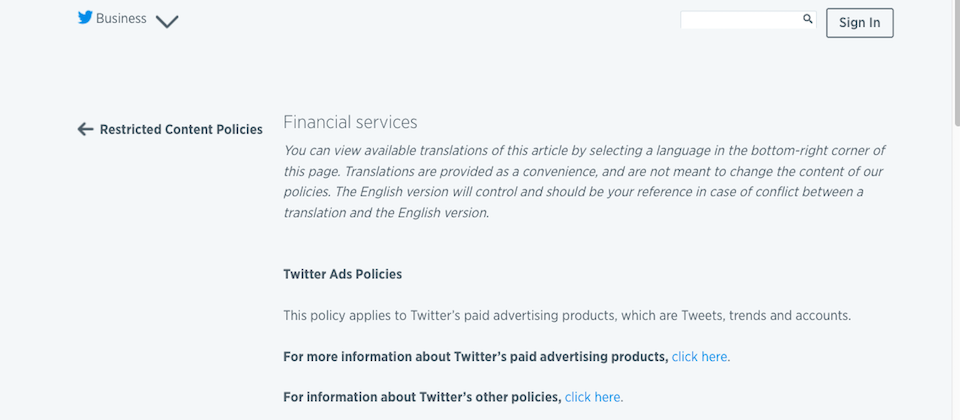Click bold text 'For more information about Twitter's paid'
Viewport: 960px width, 420px height.
point(475,356)
